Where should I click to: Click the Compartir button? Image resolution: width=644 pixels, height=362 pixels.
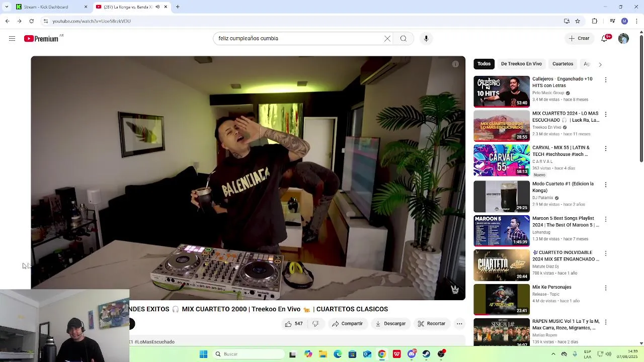point(347,324)
